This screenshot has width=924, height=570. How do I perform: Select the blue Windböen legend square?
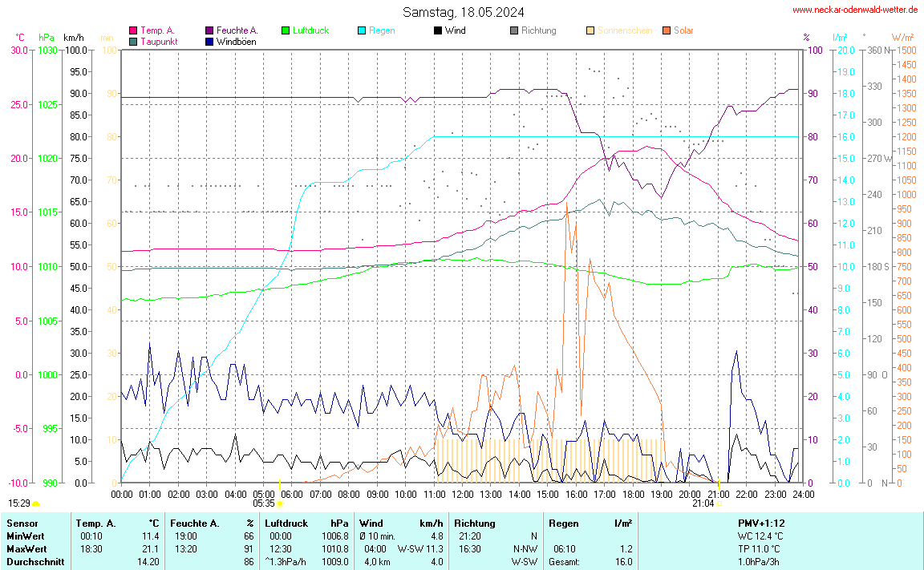[209, 41]
